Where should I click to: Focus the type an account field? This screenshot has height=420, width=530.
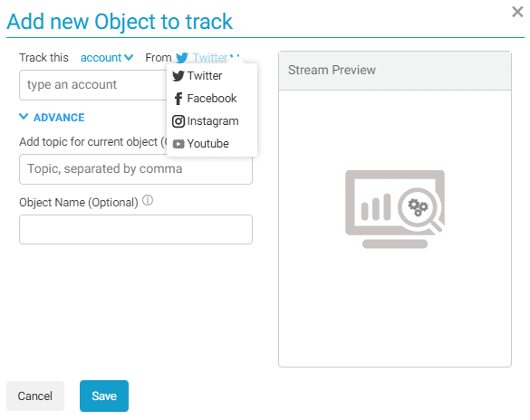93,85
